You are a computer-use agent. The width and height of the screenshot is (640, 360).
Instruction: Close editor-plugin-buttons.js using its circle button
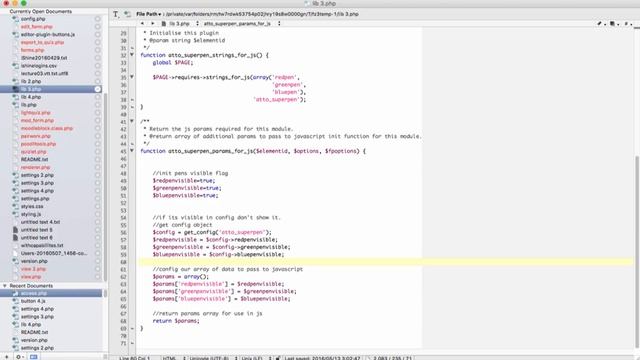pos(98,34)
